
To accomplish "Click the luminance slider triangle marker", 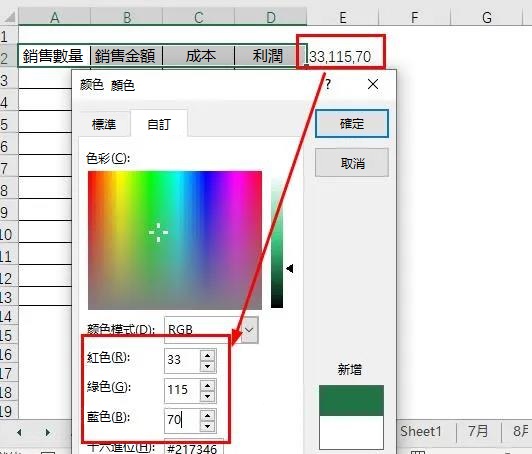I will 290,269.
